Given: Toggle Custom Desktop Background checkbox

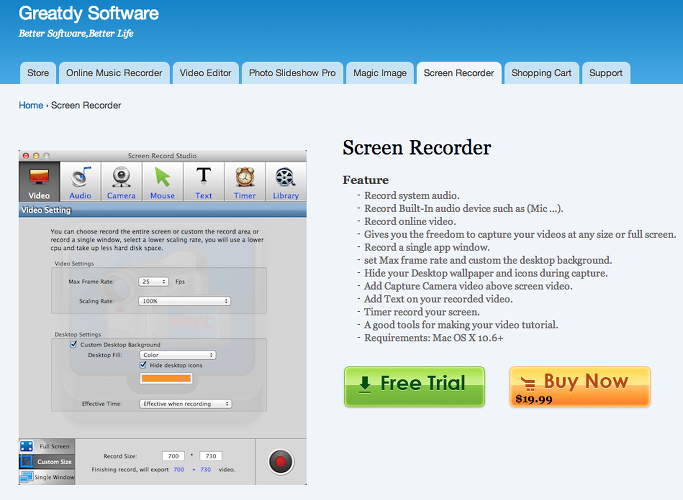Looking at the screenshot, I should 74,345.
